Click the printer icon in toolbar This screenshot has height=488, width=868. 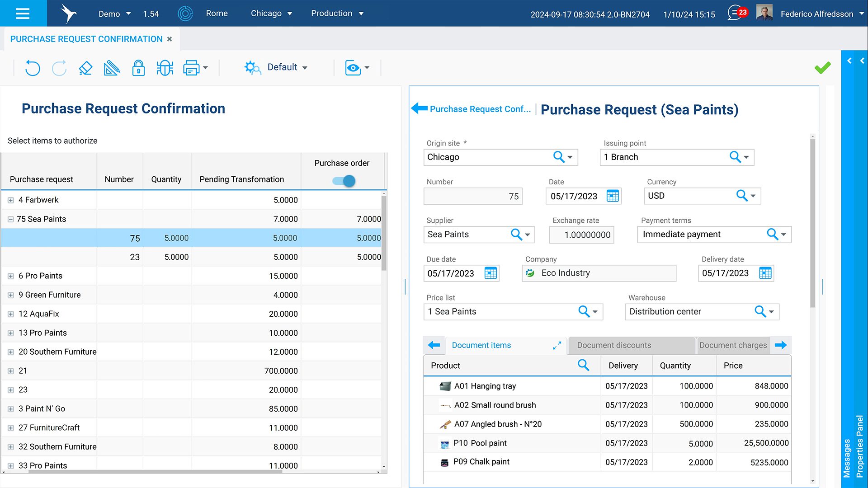coord(191,68)
